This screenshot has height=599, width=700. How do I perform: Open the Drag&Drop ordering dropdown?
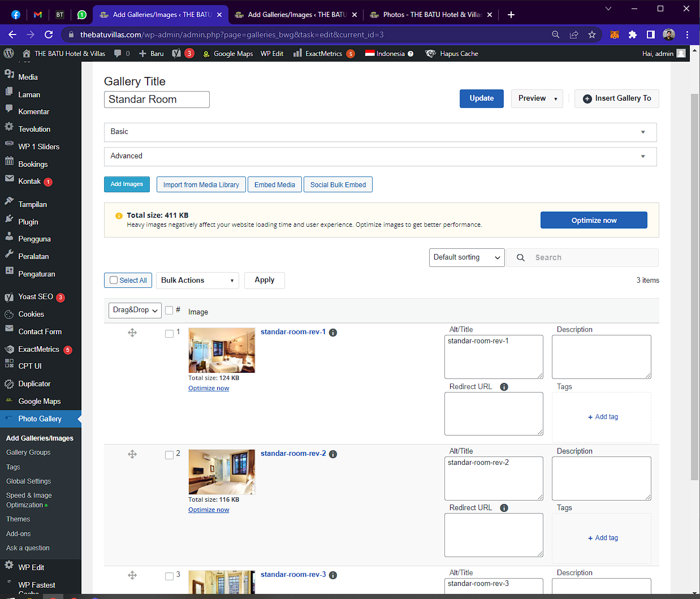coord(135,310)
